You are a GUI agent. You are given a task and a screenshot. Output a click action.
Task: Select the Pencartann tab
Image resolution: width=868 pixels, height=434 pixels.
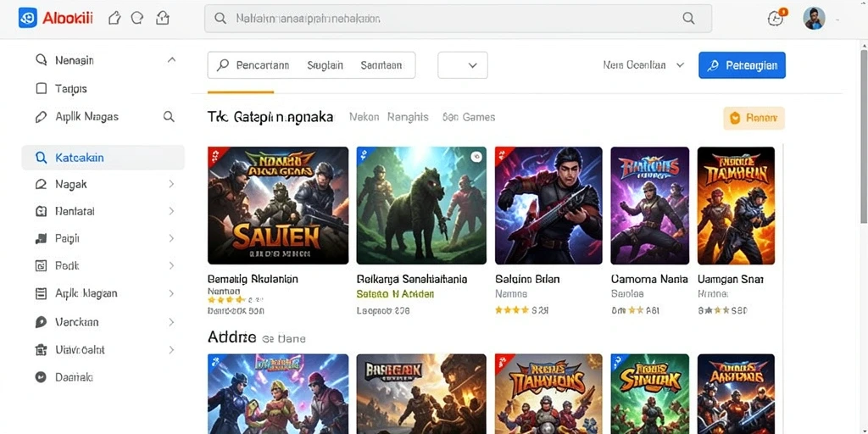point(263,65)
